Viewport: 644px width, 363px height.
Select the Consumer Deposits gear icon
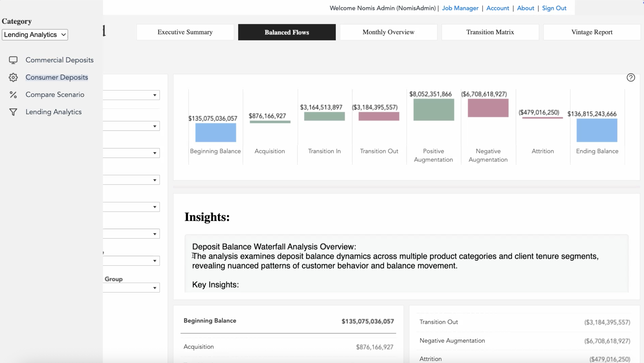(x=13, y=77)
